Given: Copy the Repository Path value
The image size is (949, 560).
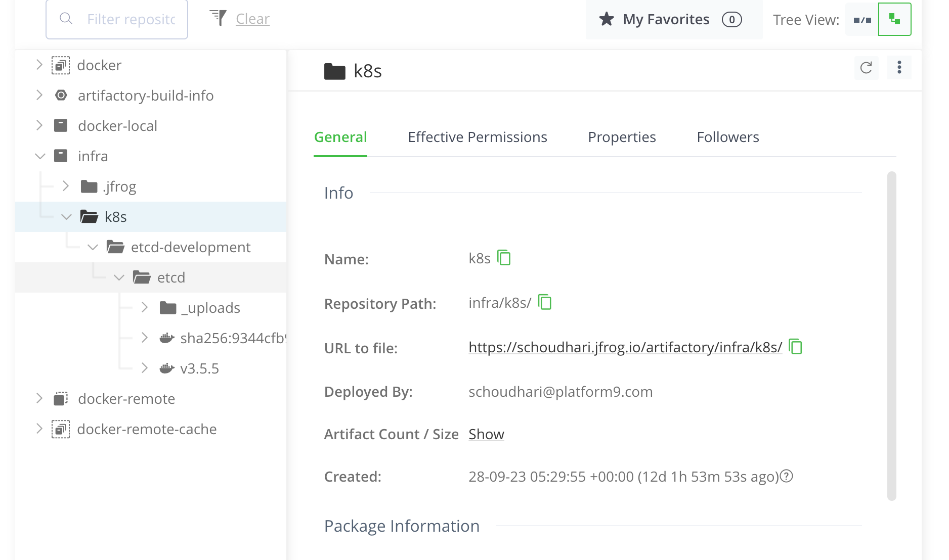Looking at the screenshot, I should [545, 302].
